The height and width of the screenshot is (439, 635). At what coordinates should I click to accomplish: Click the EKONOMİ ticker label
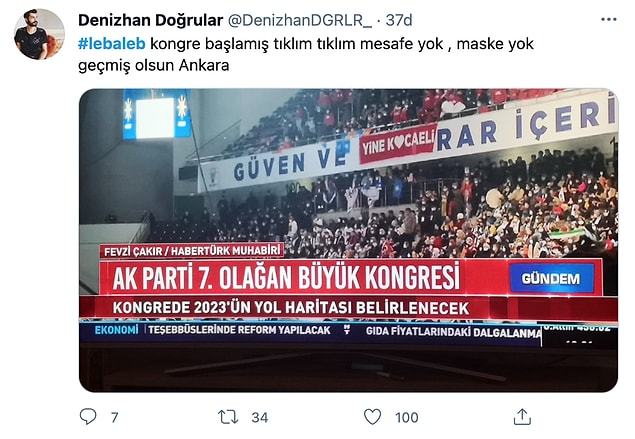click(x=116, y=330)
